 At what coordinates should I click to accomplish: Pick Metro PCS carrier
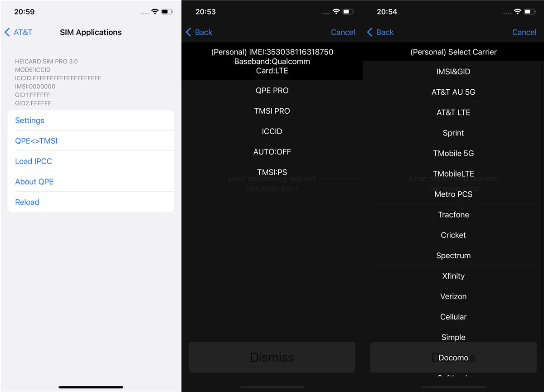click(x=453, y=194)
